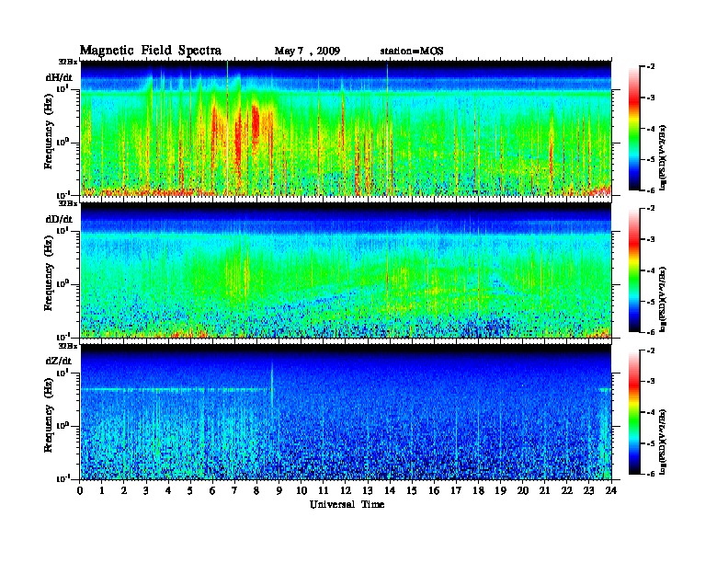
Task: Click hour tick label "3" on time axis
Action: pos(146,490)
